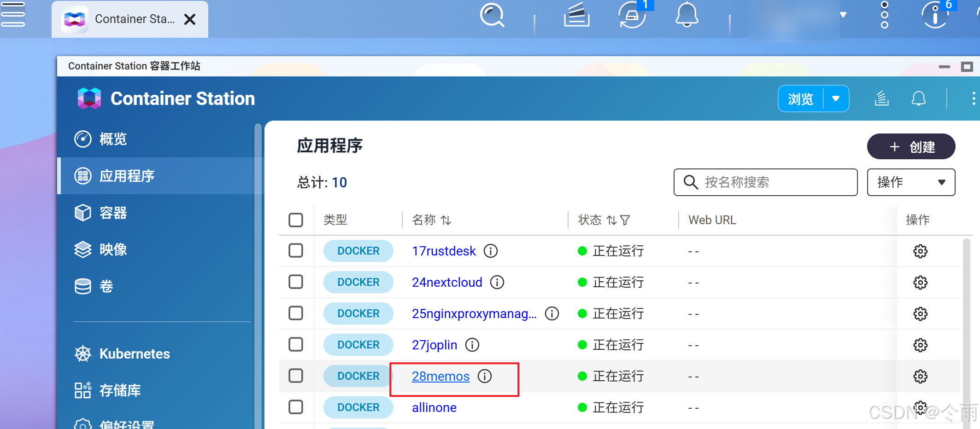Open the 状态 filter funnel icon
The image size is (980, 429).
click(x=625, y=220)
